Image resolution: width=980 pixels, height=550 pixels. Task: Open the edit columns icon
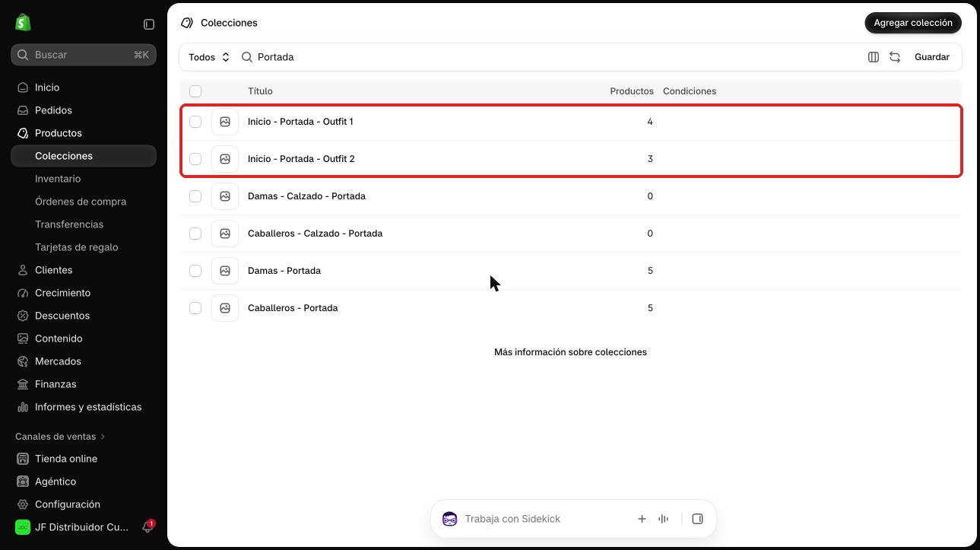click(x=874, y=57)
